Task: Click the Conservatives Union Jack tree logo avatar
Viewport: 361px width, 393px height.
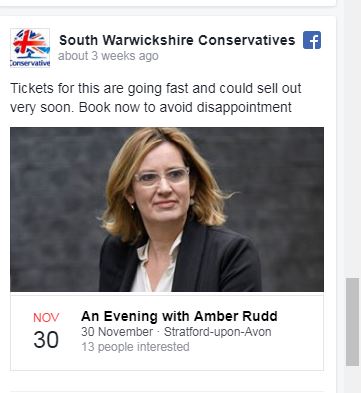Action: [x=30, y=48]
